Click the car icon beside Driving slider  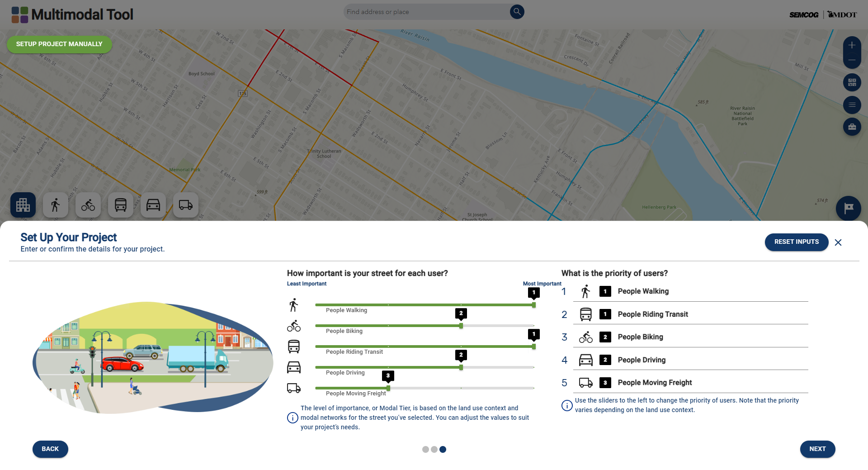coord(294,367)
